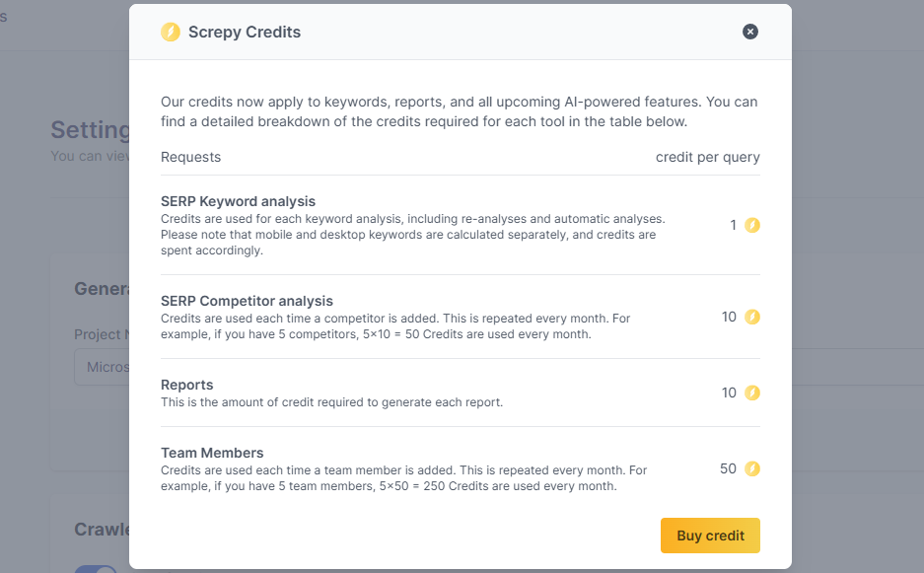This screenshot has height=573, width=924.
Task: Click credit icon next to Team Members
Action: [x=752, y=469]
